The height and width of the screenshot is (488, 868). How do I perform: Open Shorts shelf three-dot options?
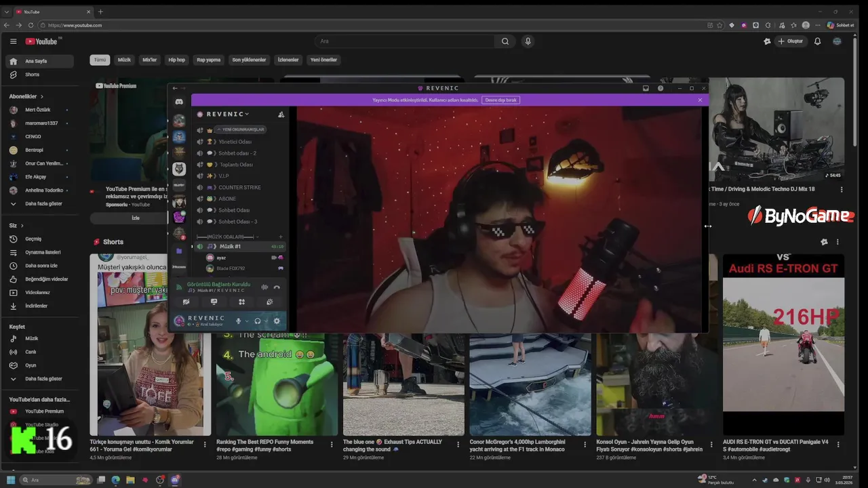[837, 242]
